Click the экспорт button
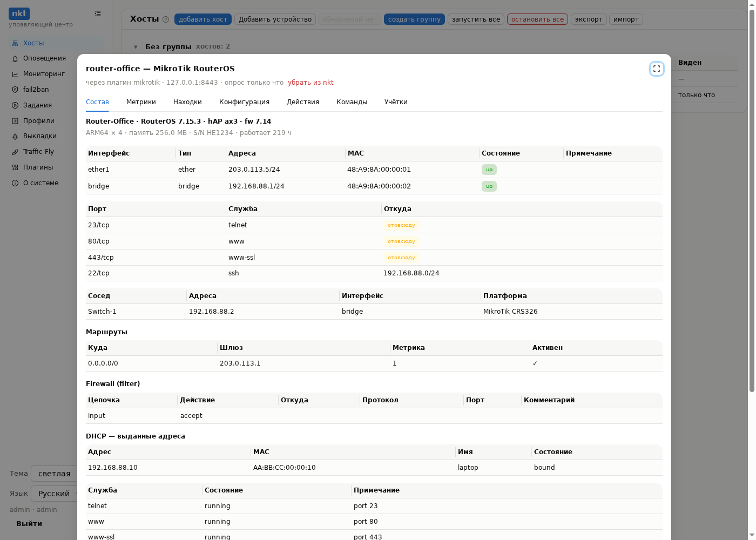 (589, 19)
